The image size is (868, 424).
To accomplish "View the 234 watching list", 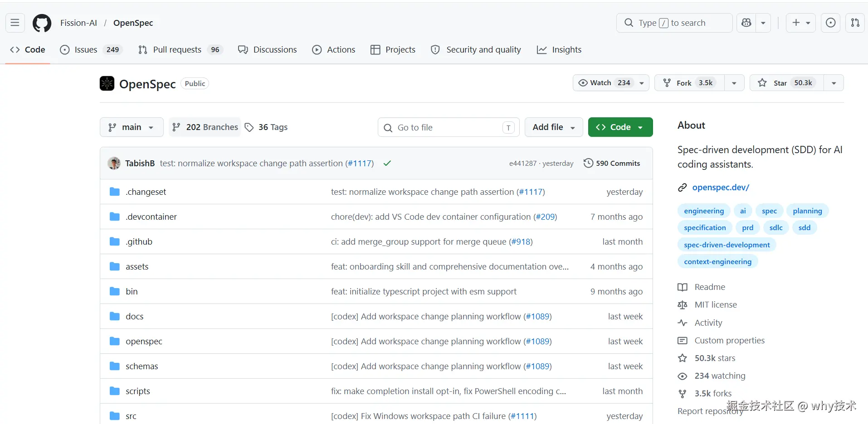I will (720, 376).
